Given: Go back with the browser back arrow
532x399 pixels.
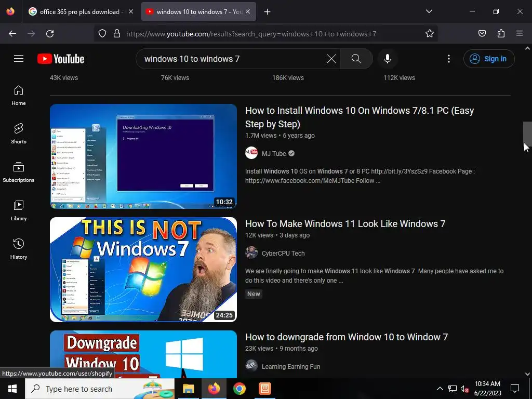Looking at the screenshot, I should pyautogui.click(x=12, y=34).
